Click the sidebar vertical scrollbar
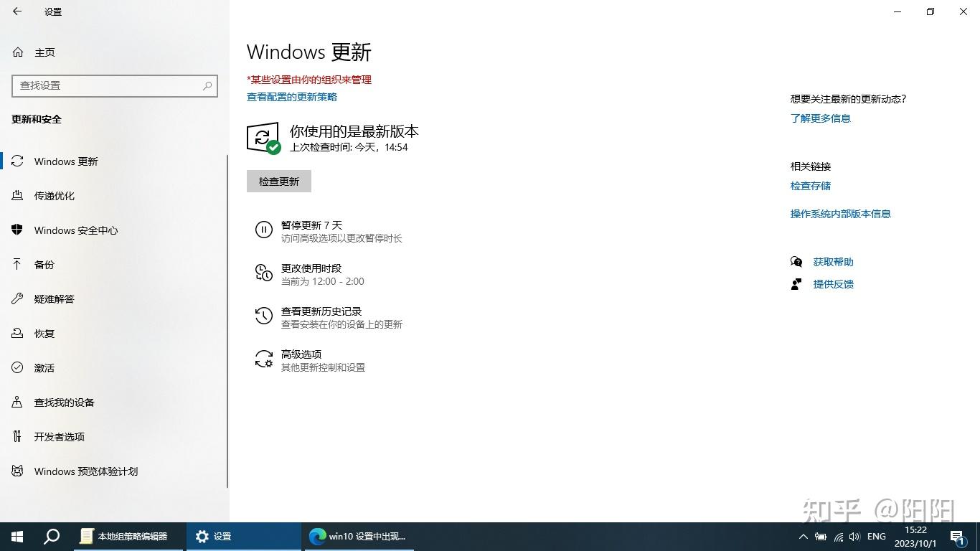Viewport: 980px width, 551px height. pos(227,321)
